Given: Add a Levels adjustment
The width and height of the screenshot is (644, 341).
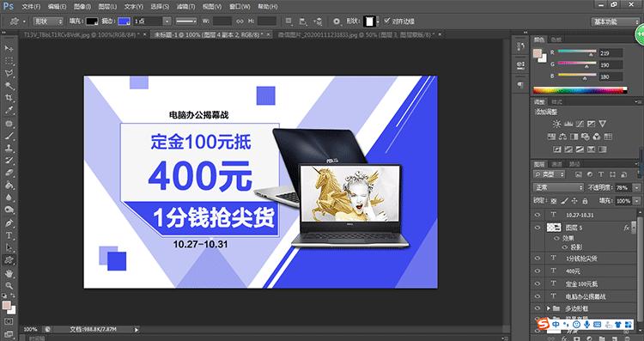Looking at the screenshot, I should point(568,124).
